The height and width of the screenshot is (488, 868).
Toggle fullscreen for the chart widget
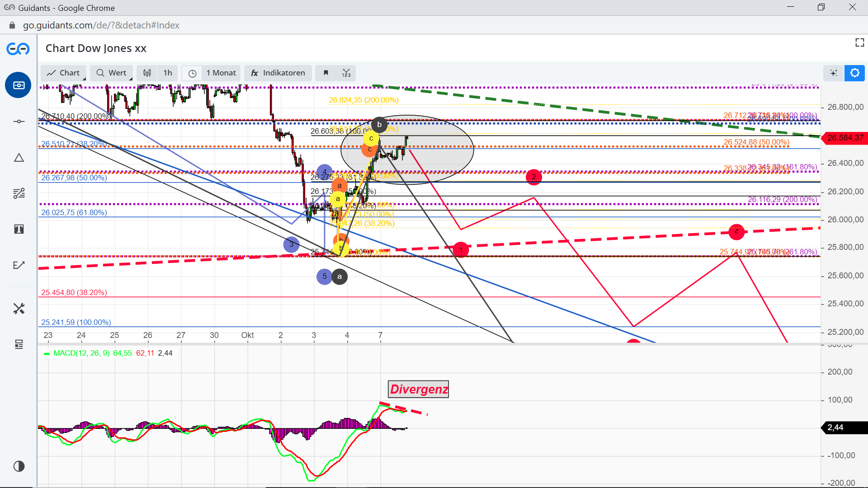tap(859, 42)
